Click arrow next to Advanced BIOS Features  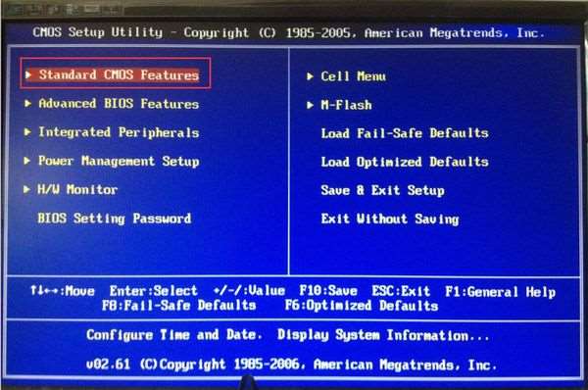[27, 103]
